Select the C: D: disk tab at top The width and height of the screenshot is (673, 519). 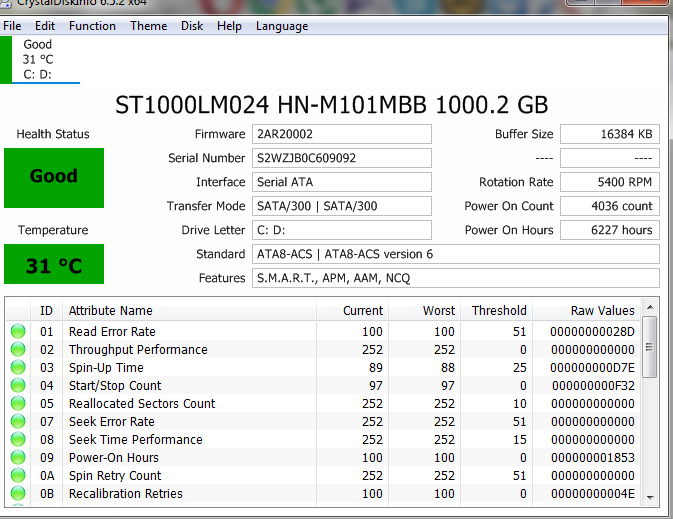[38, 59]
